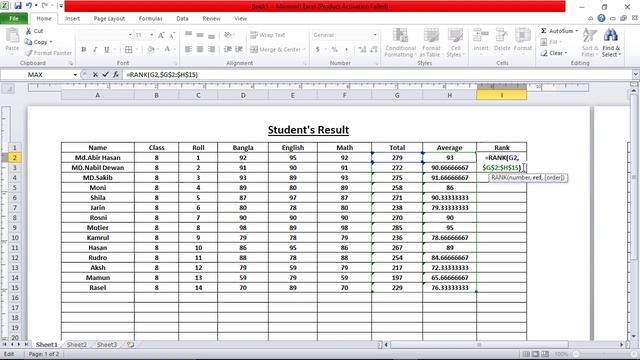This screenshot has width=640, height=360.
Task: Toggle Underline formatting
Action: [x=107, y=49]
